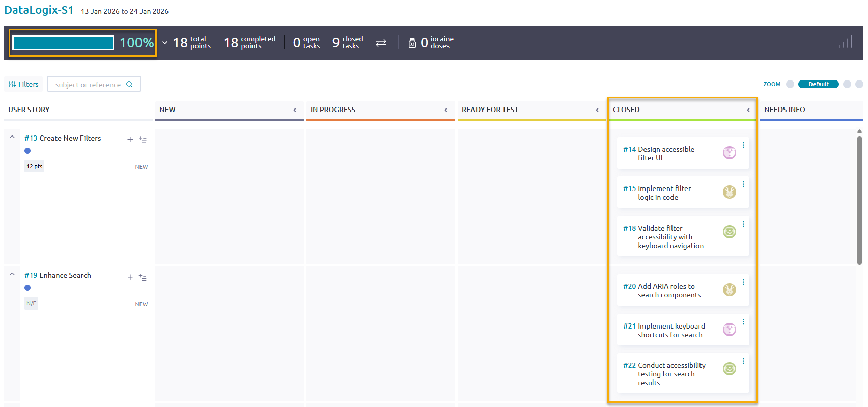
Task: Open options menu for task #14 card
Action: pyautogui.click(x=743, y=145)
